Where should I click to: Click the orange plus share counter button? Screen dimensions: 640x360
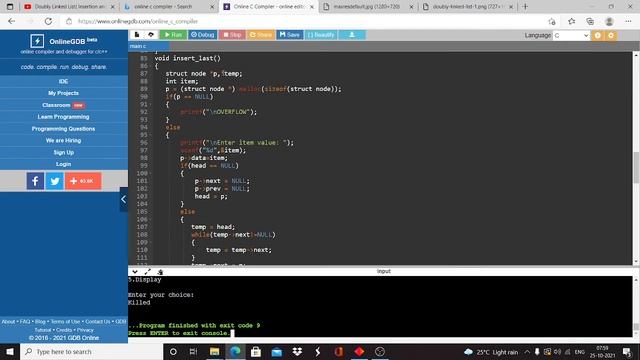(83, 181)
